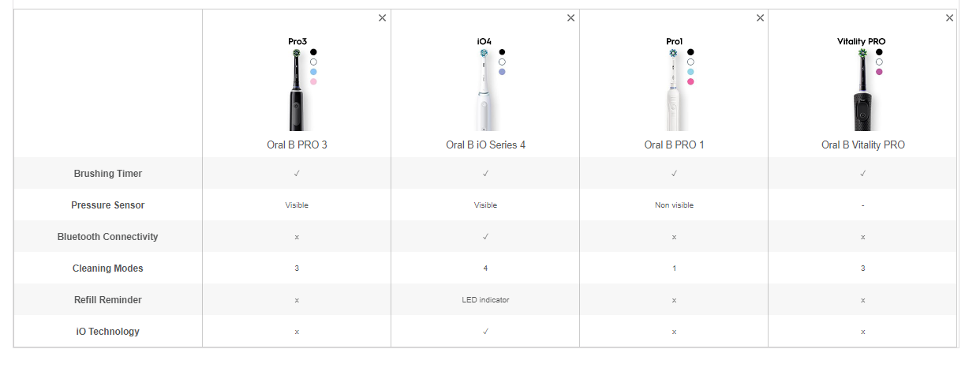Image resolution: width=980 pixels, height=368 pixels.
Task: Choose white color for Vitality PRO
Action: [x=879, y=62]
